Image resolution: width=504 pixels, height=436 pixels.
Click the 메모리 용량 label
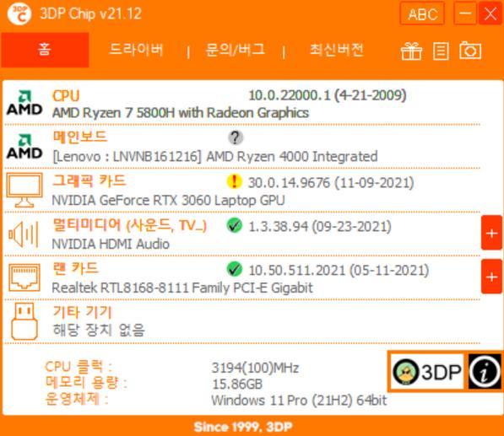[86, 382]
